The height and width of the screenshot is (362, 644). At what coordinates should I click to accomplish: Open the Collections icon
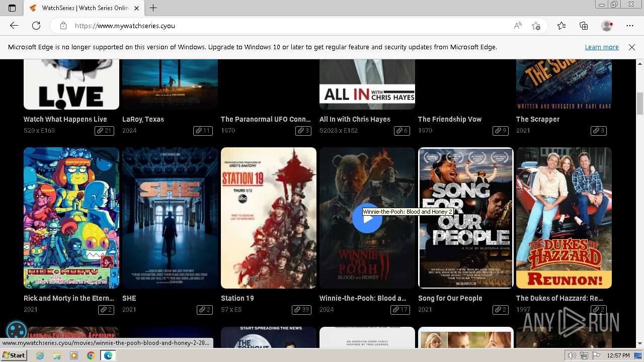point(584,26)
